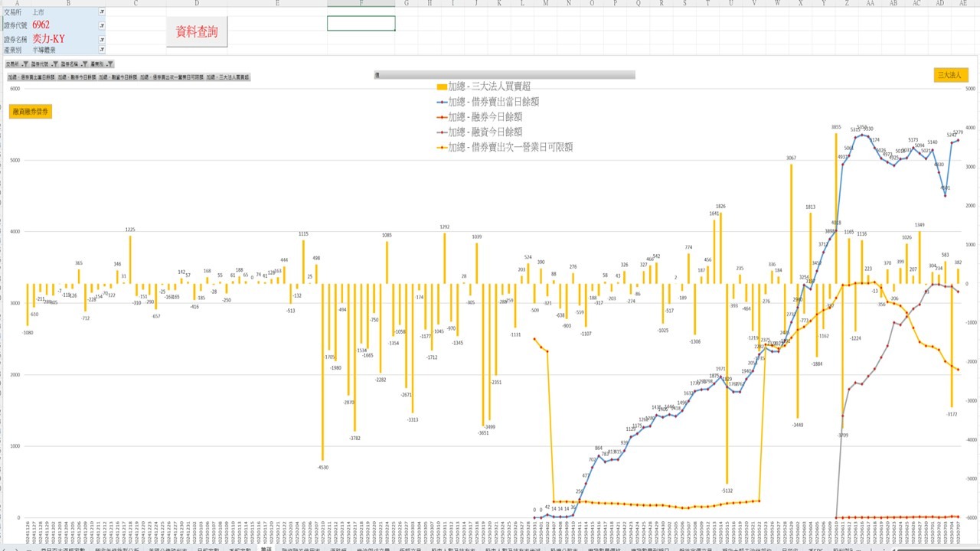The image size is (980, 551).
Task: Expand the 證券代號 chart field button
Action: point(44,64)
